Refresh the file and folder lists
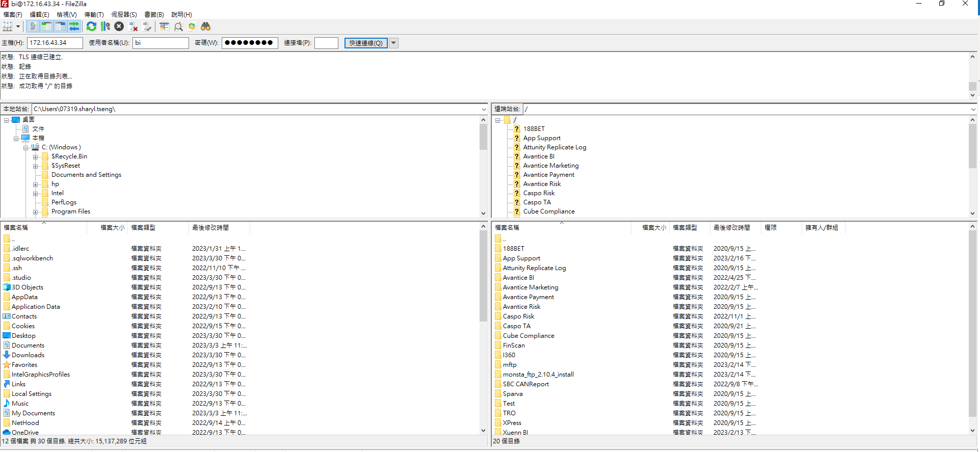 click(91, 26)
